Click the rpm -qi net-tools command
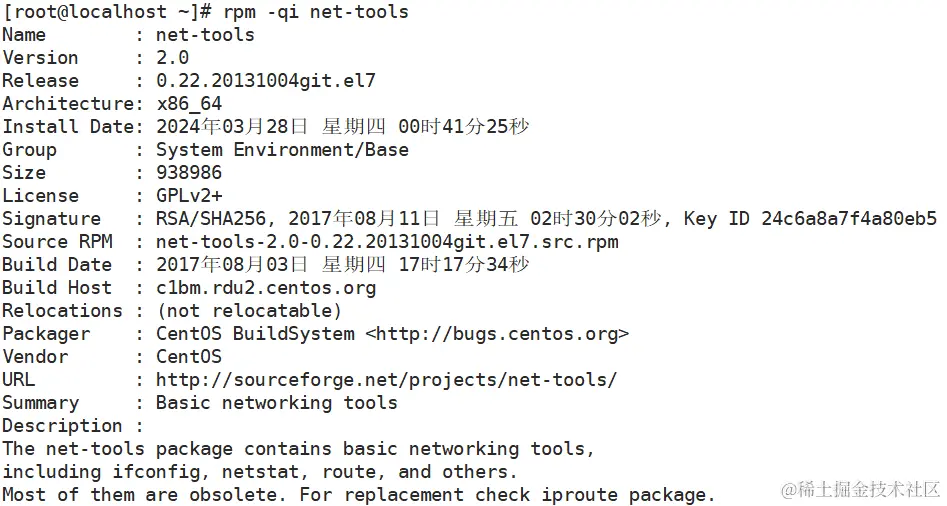 point(316,11)
